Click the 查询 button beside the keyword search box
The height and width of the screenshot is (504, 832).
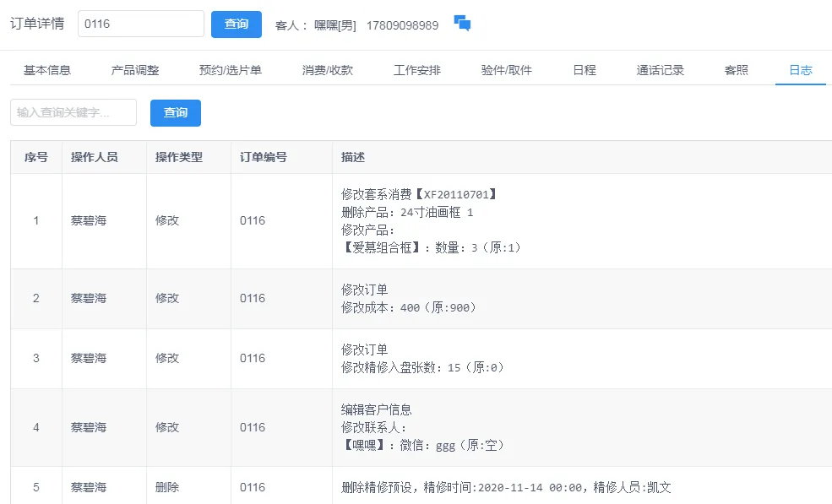(x=175, y=112)
